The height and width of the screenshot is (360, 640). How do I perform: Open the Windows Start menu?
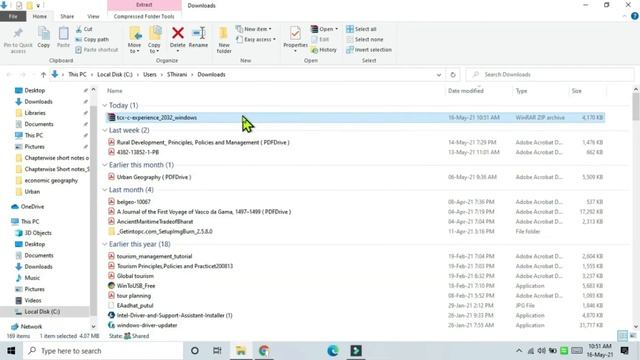[x=11, y=351]
